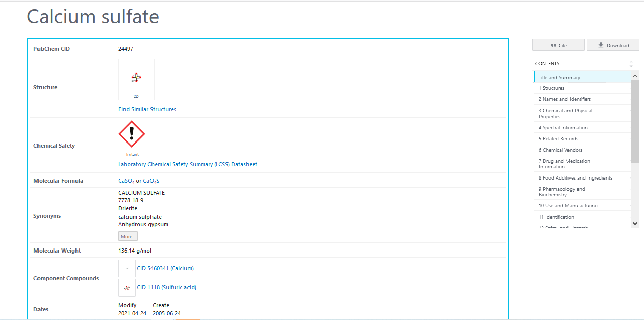Open CID 5460341 (Calcium) link
Image resolution: width=644 pixels, height=320 pixels.
(165, 268)
